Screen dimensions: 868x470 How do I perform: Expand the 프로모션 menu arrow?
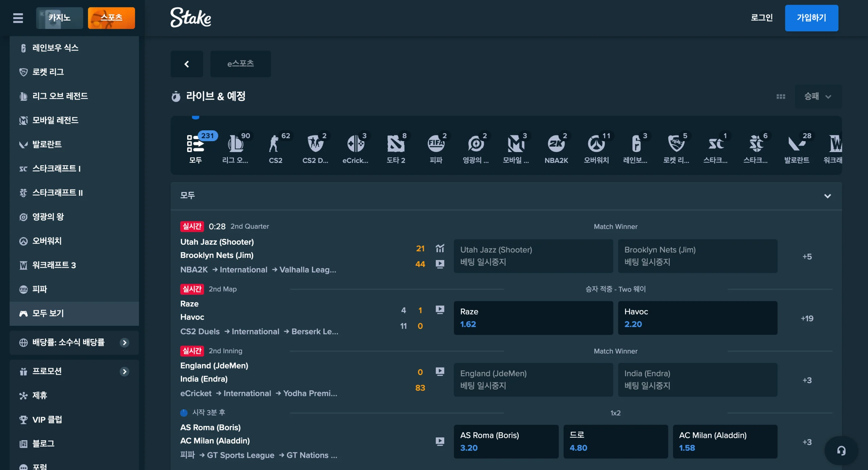coord(124,372)
